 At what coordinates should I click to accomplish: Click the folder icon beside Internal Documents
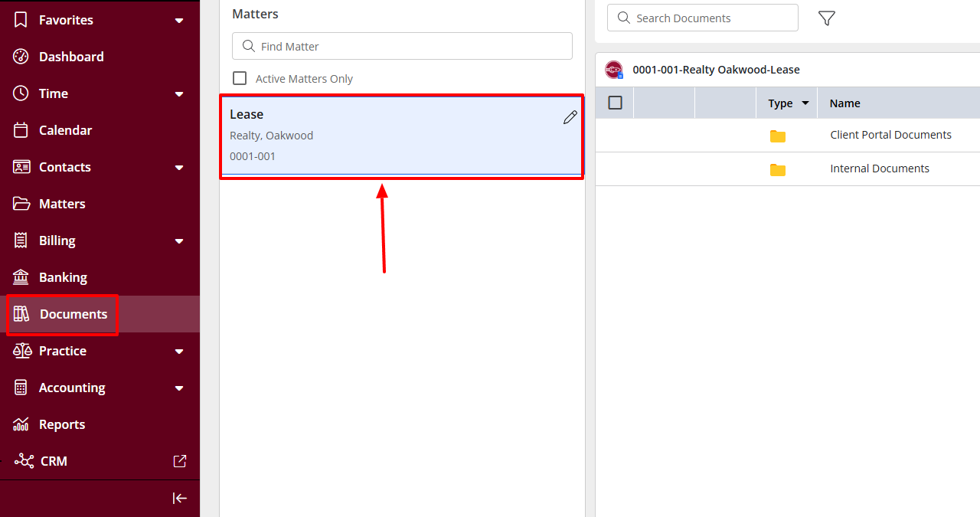tap(778, 169)
